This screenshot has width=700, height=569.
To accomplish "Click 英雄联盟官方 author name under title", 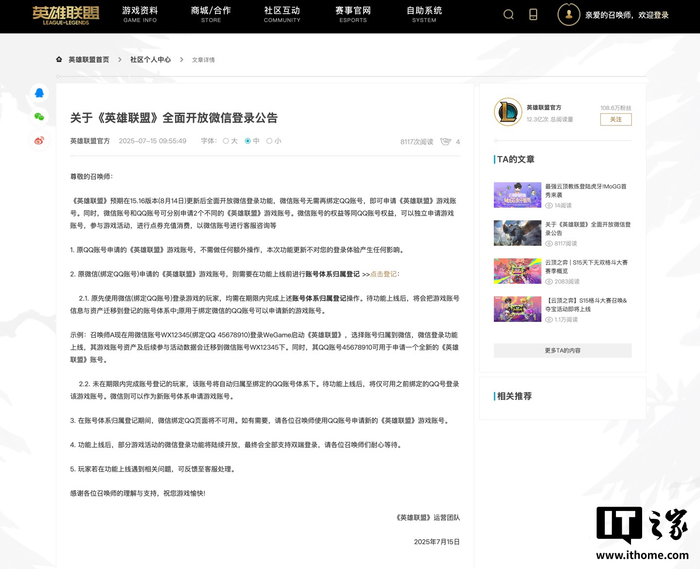I will point(90,141).
